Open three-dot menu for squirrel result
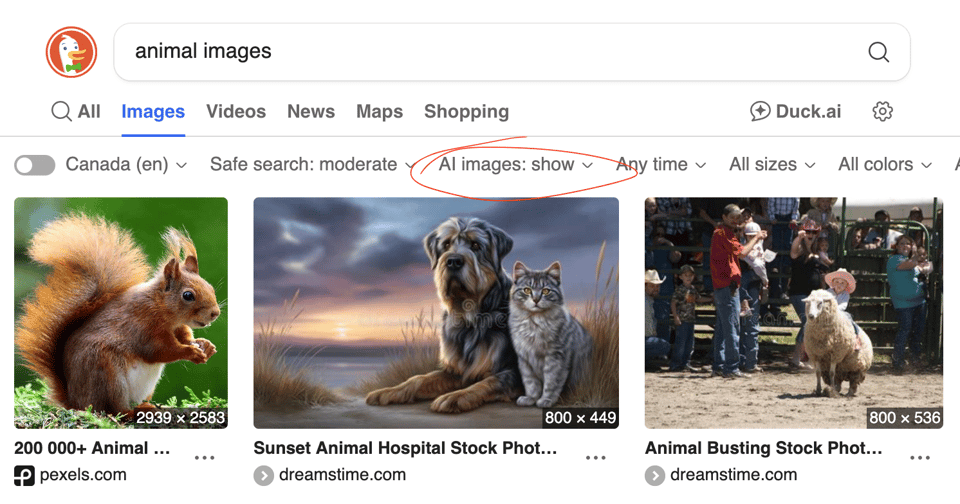 pos(204,458)
